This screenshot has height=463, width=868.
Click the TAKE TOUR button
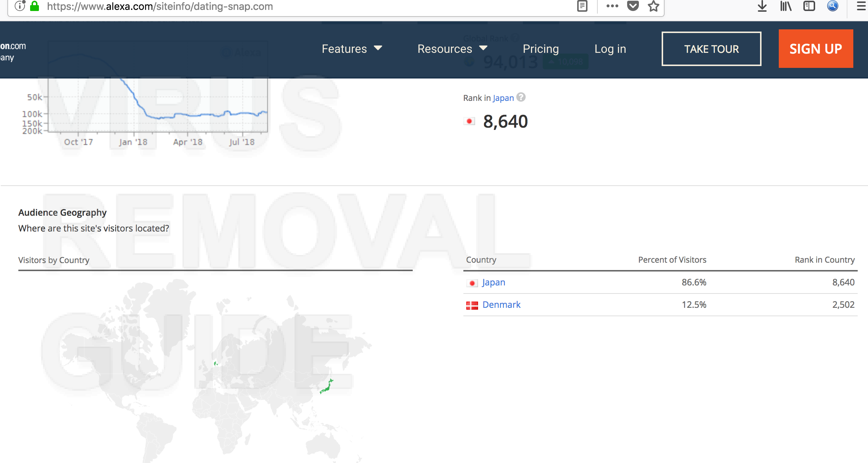(x=712, y=49)
